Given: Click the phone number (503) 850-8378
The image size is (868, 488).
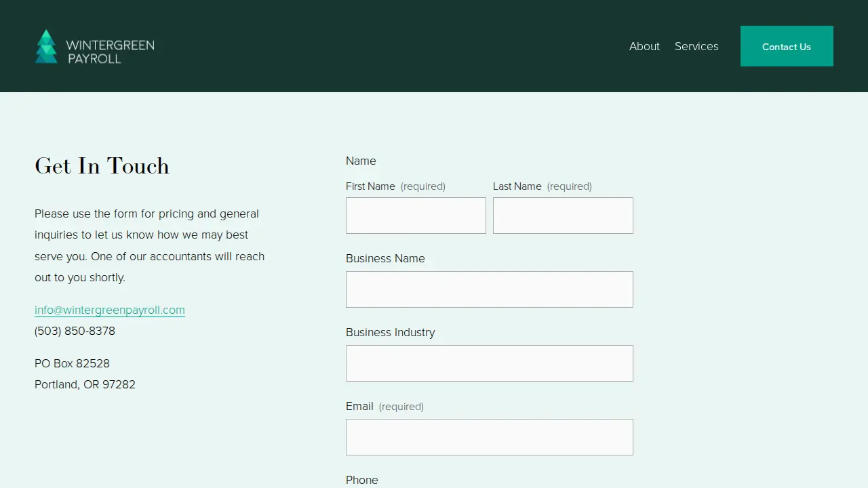Looking at the screenshot, I should click(75, 331).
